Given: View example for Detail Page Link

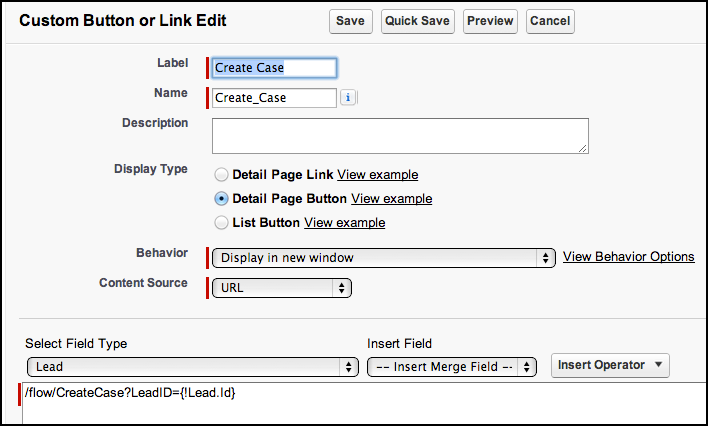Looking at the screenshot, I should (x=377, y=175).
